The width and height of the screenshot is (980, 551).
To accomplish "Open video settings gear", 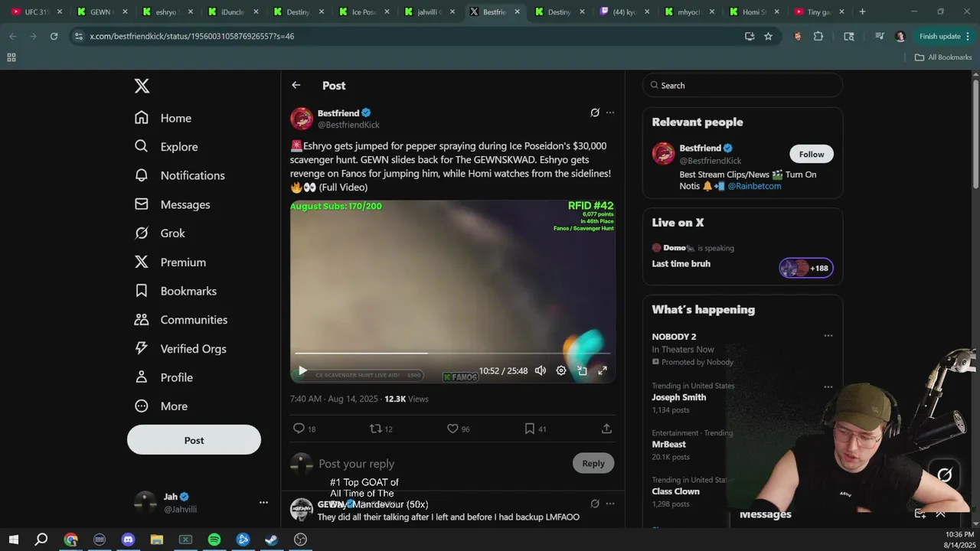I will click(561, 370).
